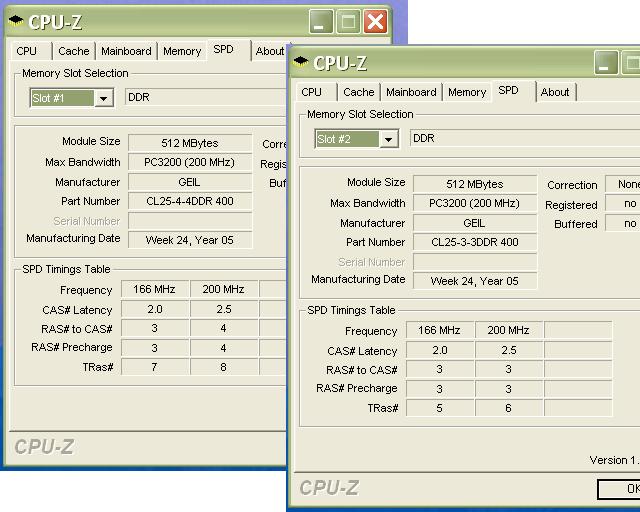Click CAS# Latency 2.0 cell in Slot #1 window

click(x=155, y=309)
